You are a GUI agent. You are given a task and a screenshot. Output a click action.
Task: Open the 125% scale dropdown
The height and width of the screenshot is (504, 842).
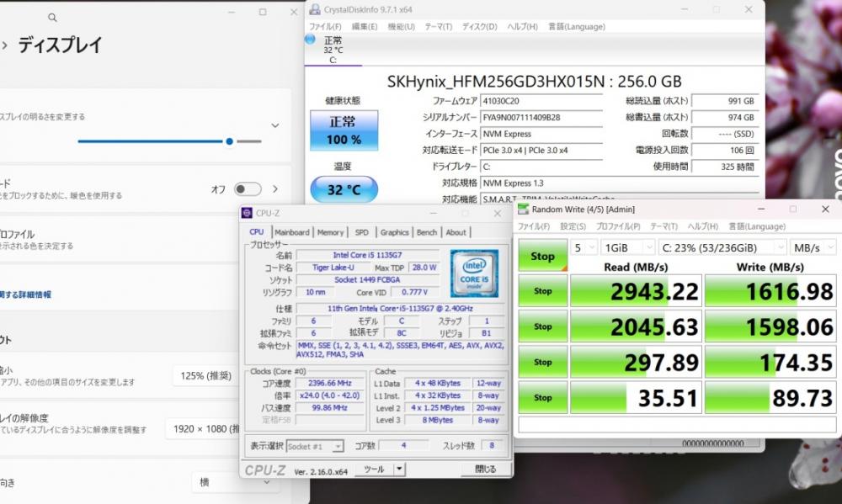206,376
